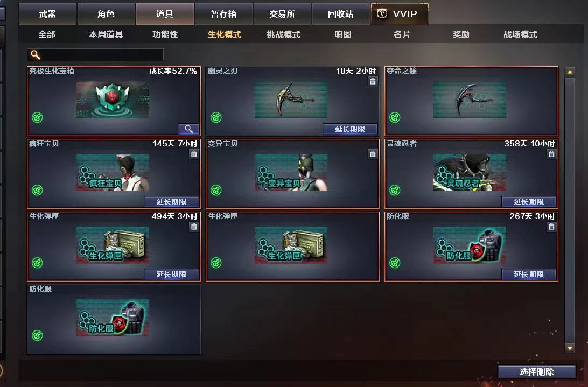Select the expired 防化服 item thumbnail
This screenshot has width=588, height=387.
pyautogui.click(x=112, y=318)
